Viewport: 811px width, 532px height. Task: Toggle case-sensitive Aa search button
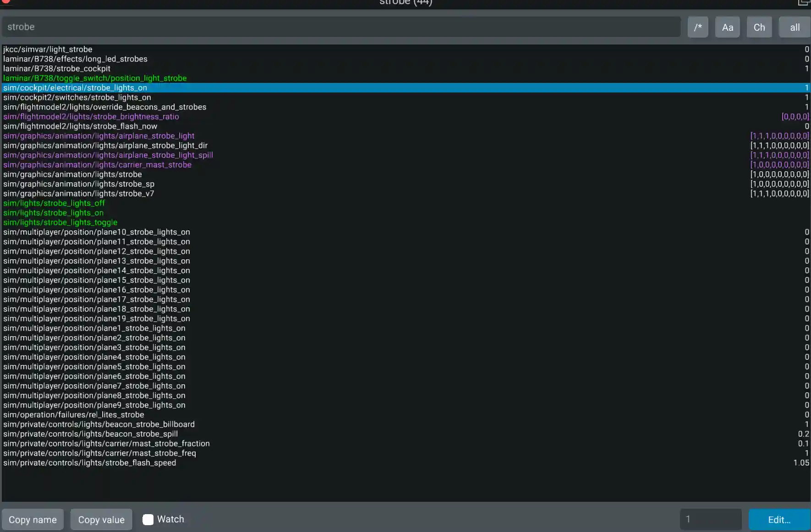[728, 27]
